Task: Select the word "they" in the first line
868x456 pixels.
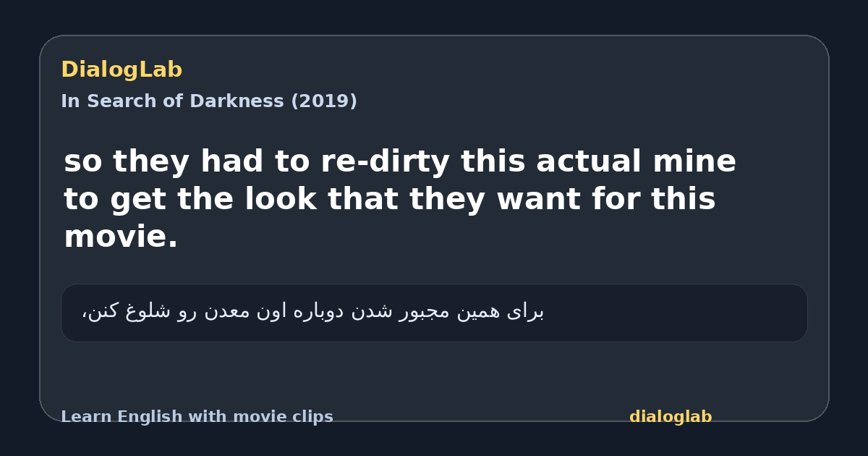Action: click(150, 162)
